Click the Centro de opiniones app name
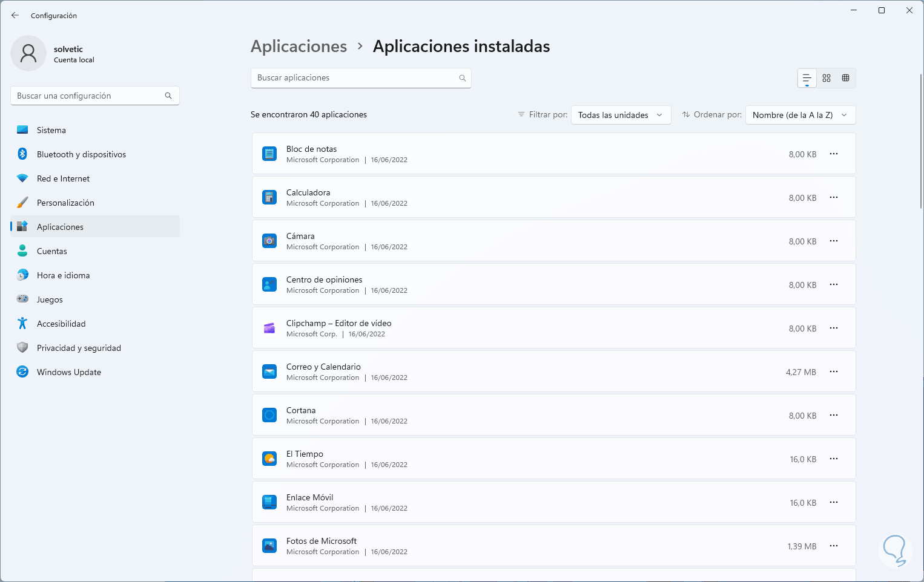This screenshot has height=582, width=924. (x=324, y=280)
